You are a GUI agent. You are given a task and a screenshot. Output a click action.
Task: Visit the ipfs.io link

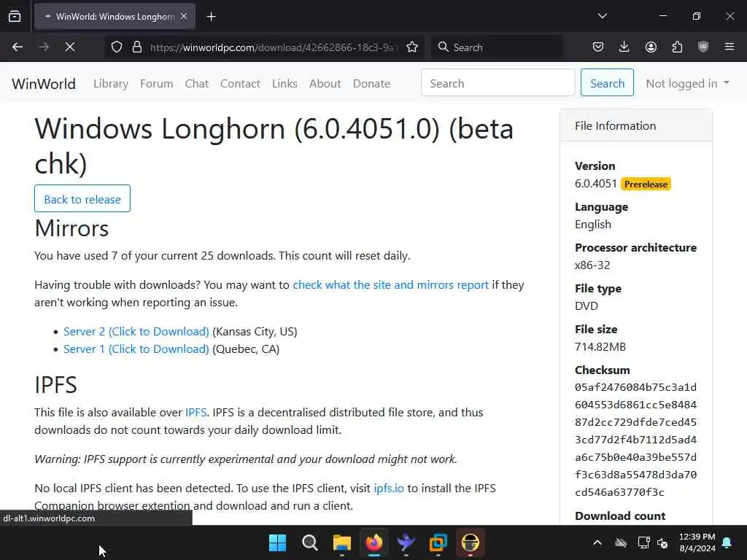(x=389, y=489)
